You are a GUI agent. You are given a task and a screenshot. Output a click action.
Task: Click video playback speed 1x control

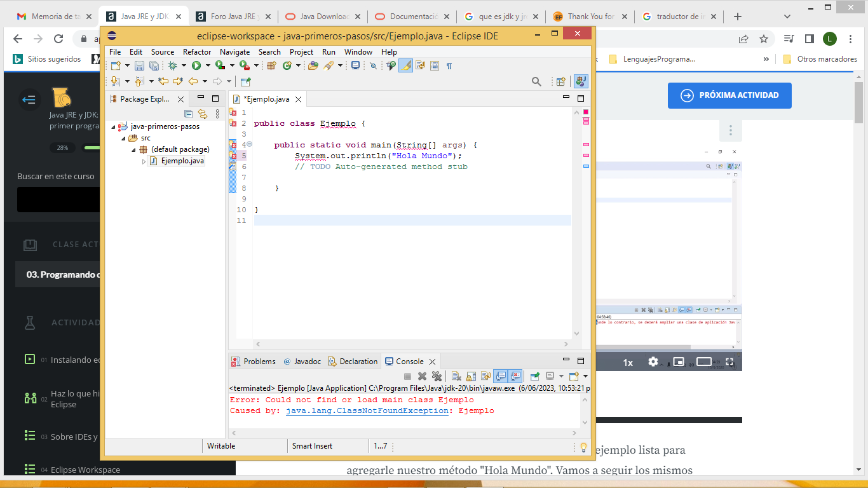pos(628,362)
